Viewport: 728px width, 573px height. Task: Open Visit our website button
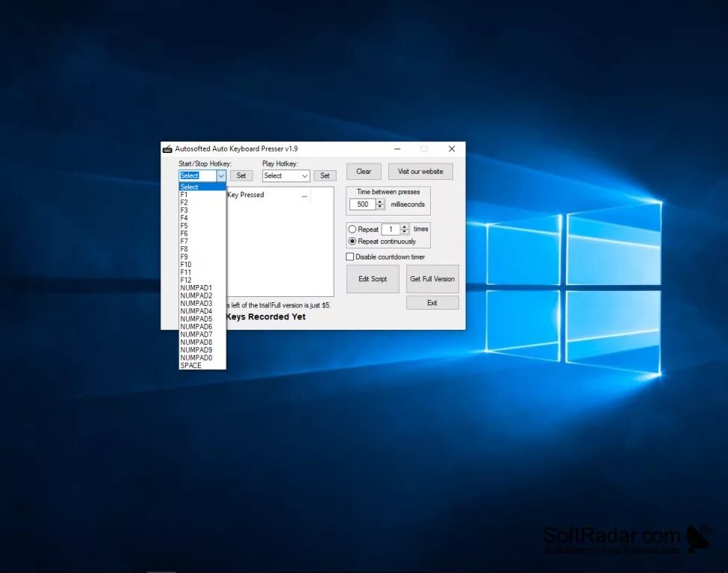coord(420,171)
